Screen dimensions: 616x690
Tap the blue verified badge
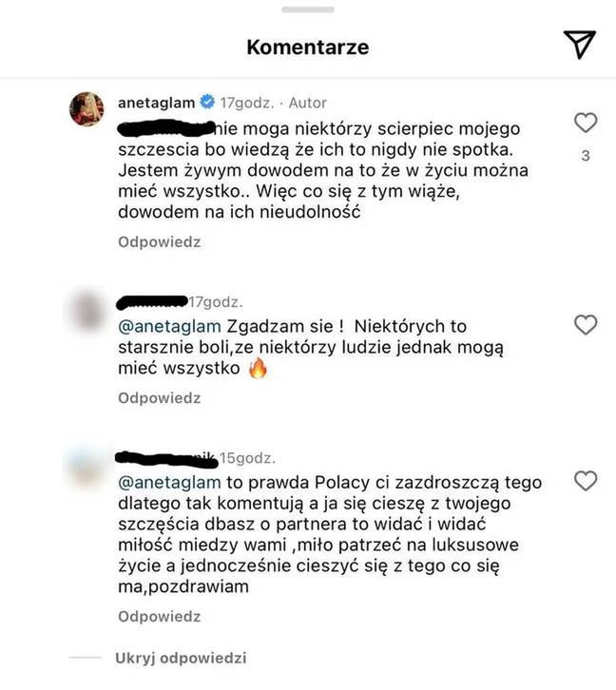coord(207,102)
